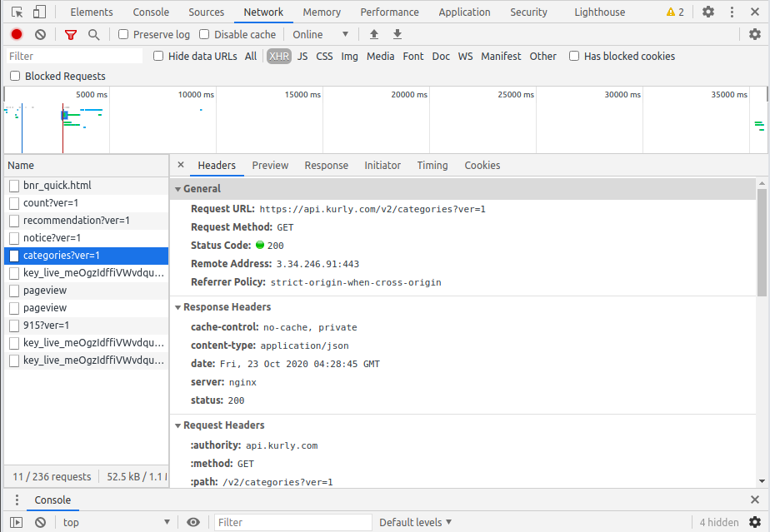770x532 pixels.
Task: Open Network settings gear icon
Action: (x=755, y=34)
